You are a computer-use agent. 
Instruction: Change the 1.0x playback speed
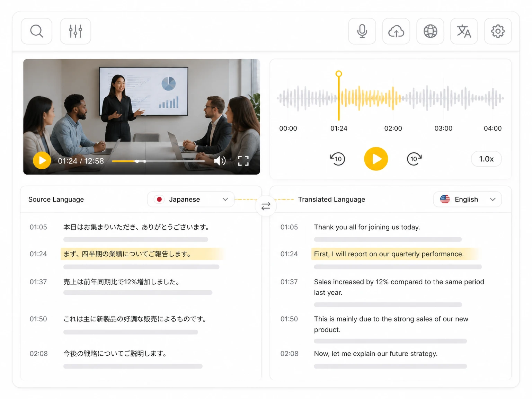pyautogui.click(x=486, y=159)
